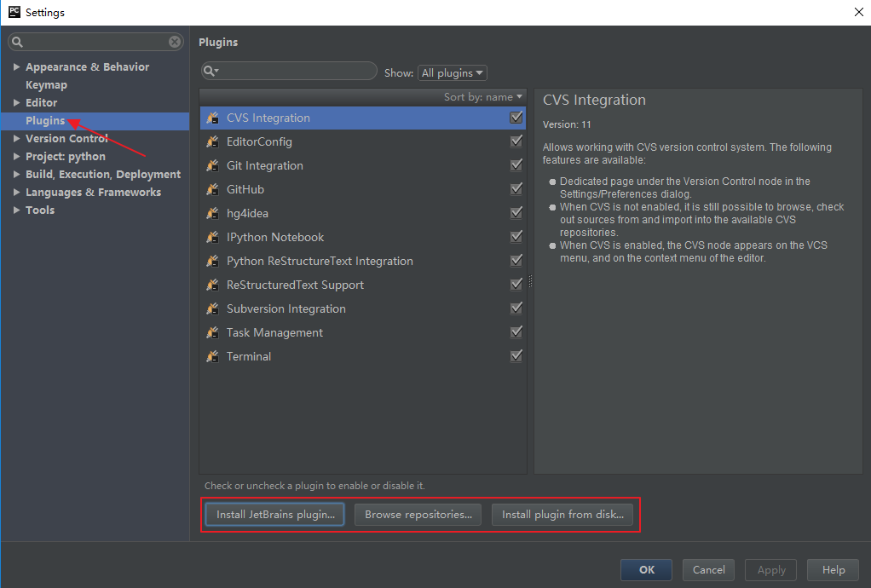Toggle the Git Integration checkbox
The image size is (871, 588).
pyautogui.click(x=516, y=165)
